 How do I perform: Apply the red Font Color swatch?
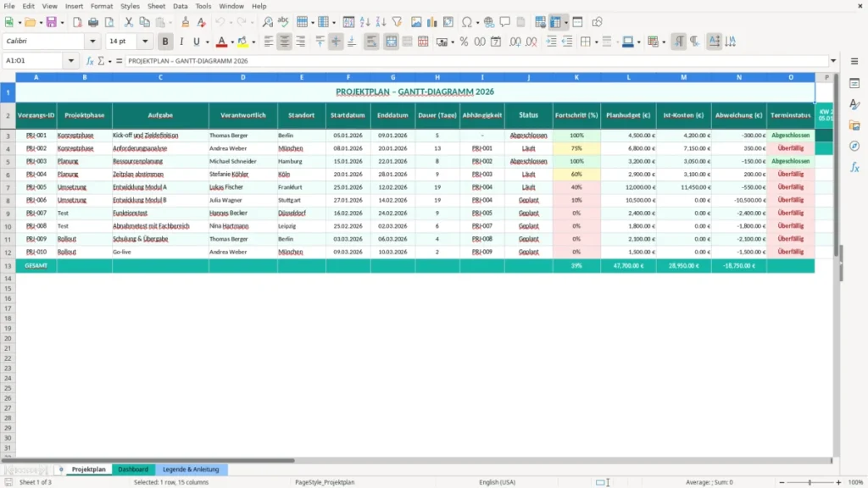(x=221, y=42)
